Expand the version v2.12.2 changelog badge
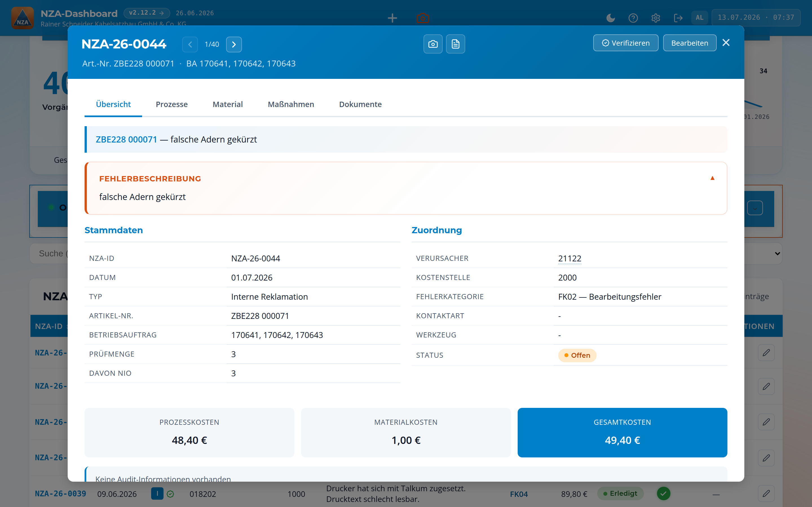 147,13
